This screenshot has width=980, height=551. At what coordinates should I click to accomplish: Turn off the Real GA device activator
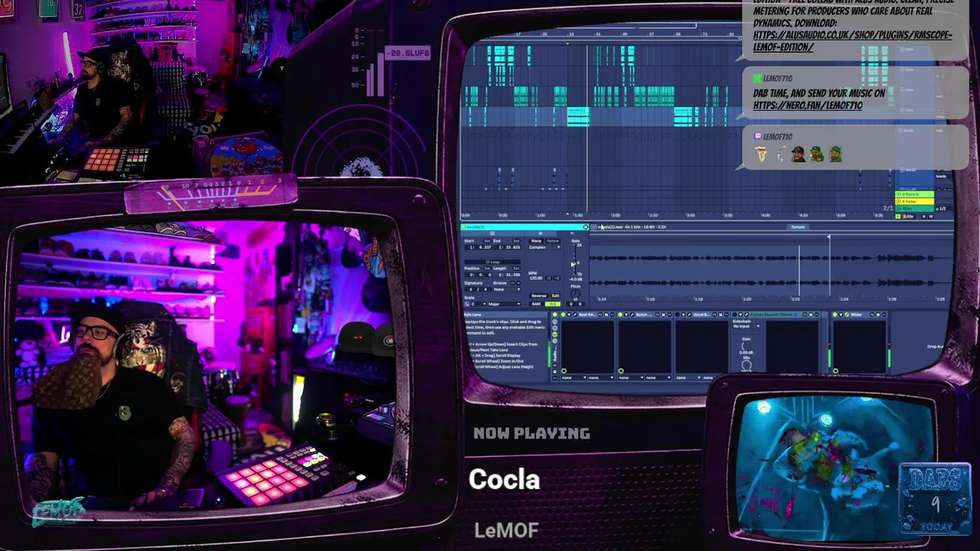[563, 315]
